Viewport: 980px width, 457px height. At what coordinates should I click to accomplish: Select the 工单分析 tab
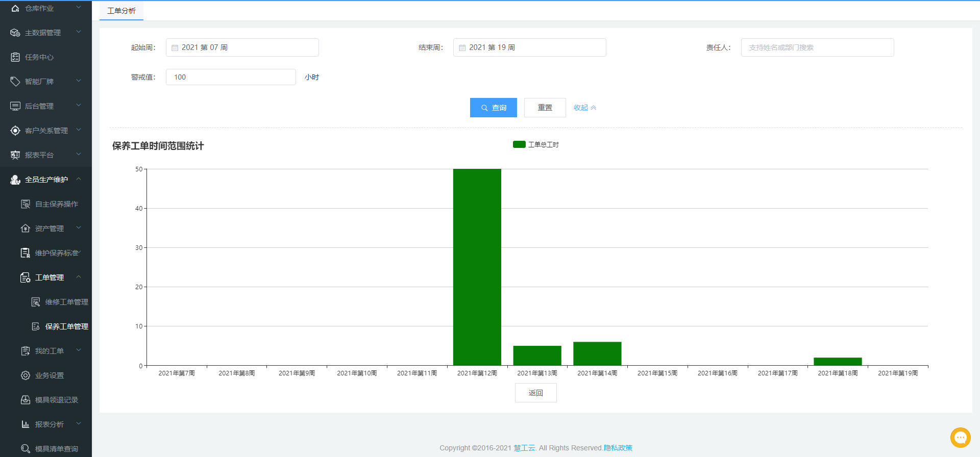(x=121, y=11)
